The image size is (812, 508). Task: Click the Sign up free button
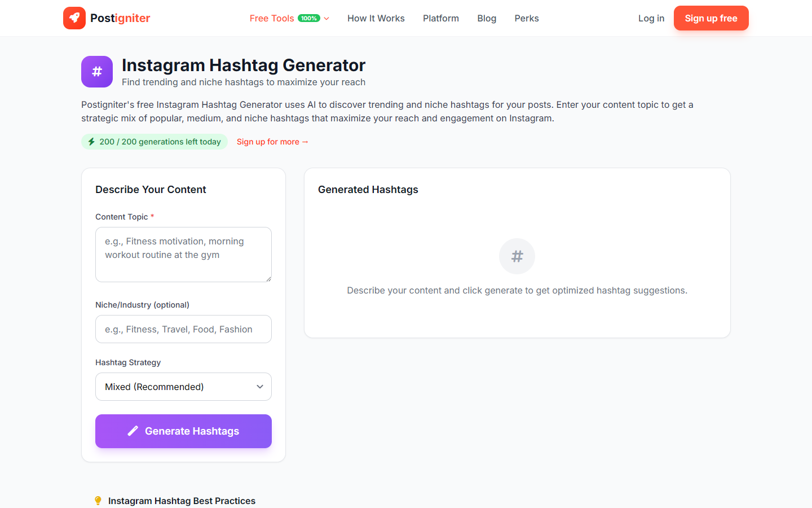coord(711,17)
